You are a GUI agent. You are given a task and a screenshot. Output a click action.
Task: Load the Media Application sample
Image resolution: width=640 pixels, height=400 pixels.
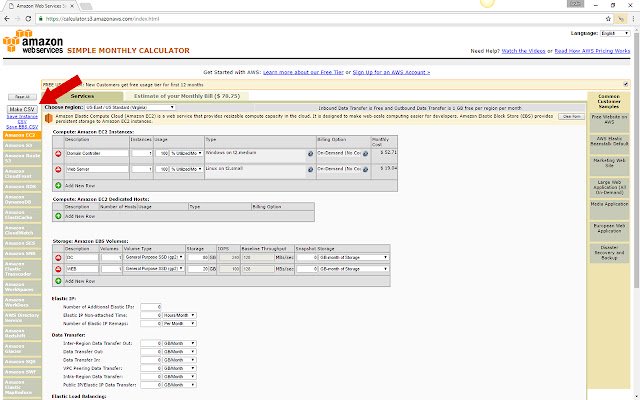(609, 209)
